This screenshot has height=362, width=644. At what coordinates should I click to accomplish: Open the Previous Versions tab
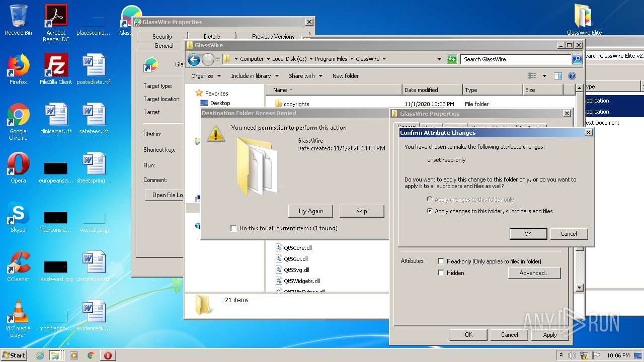(273, 37)
